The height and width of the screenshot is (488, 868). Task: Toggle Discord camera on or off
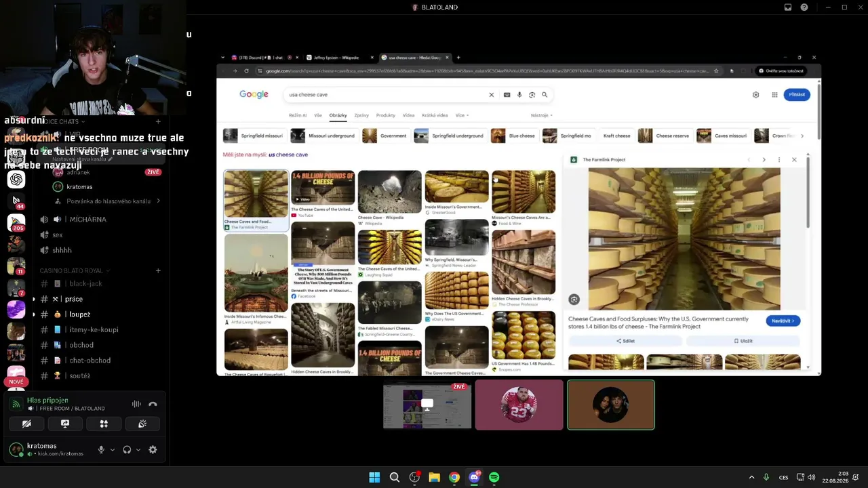coord(26,424)
